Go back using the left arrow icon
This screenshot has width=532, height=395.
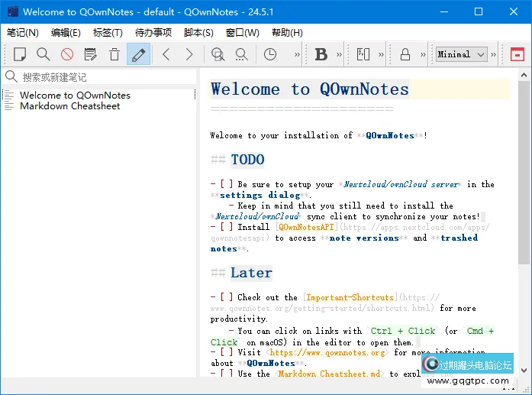(166, 54)
